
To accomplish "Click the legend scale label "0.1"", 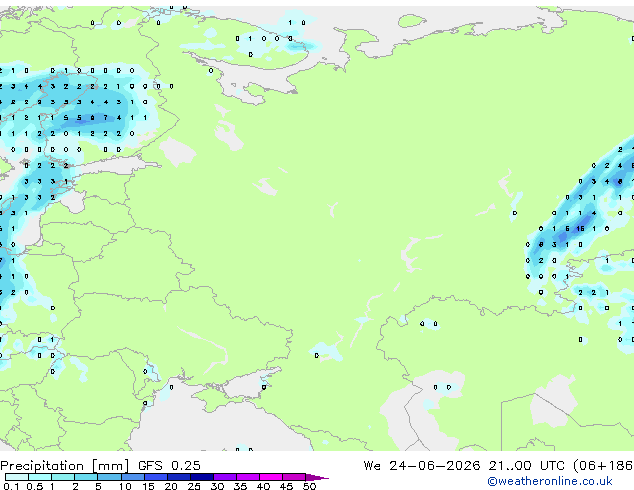I will point(11,486).
